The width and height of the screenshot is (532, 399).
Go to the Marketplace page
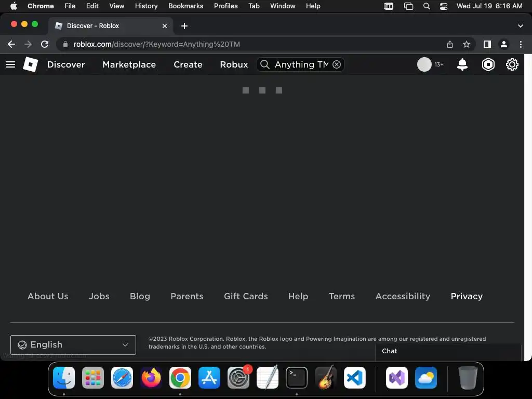(129, 64)
